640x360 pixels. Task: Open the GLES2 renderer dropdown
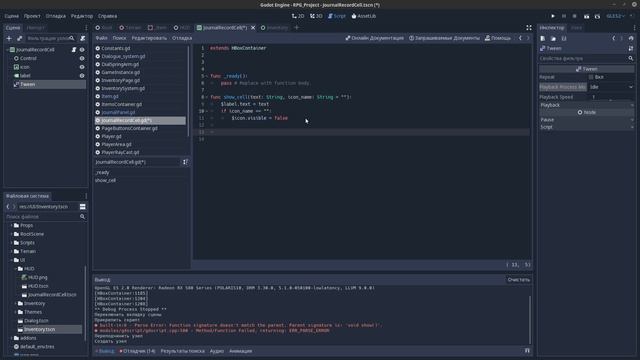pos(616,16)
